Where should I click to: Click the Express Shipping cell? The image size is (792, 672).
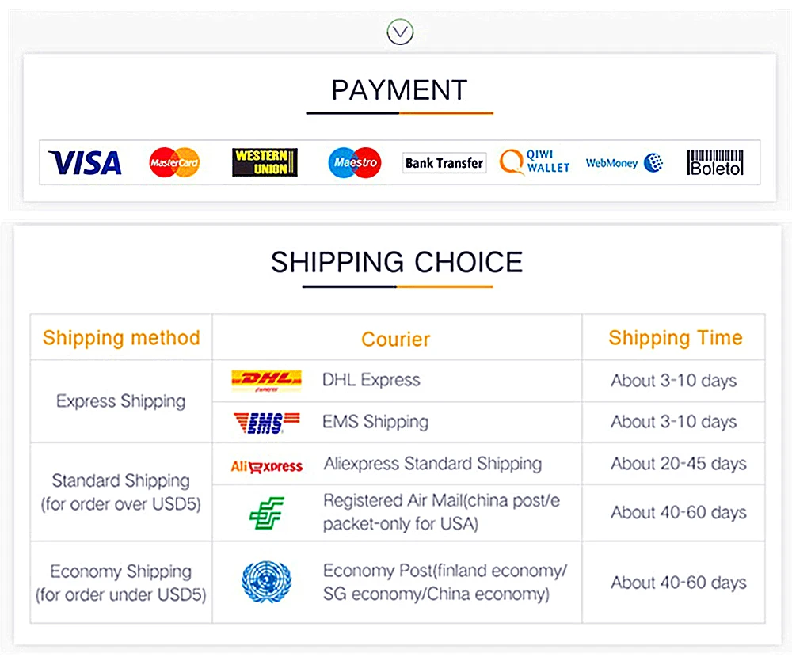click(120, 401)
